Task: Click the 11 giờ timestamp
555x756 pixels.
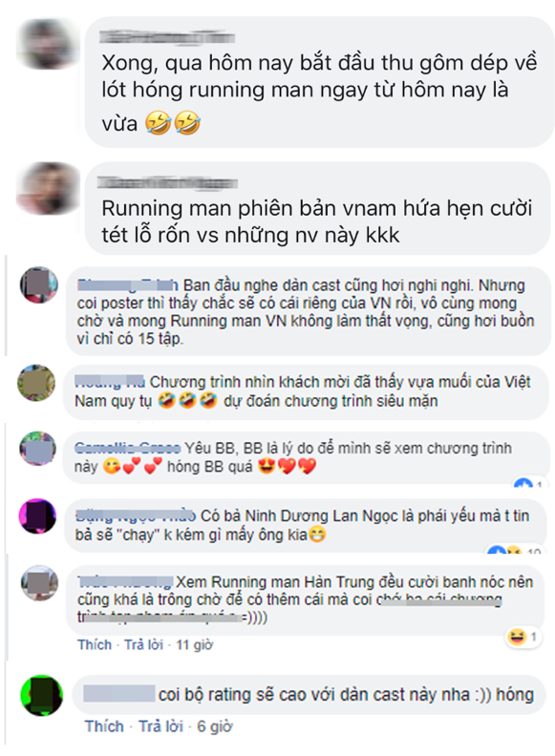Action: coord(195,644)
